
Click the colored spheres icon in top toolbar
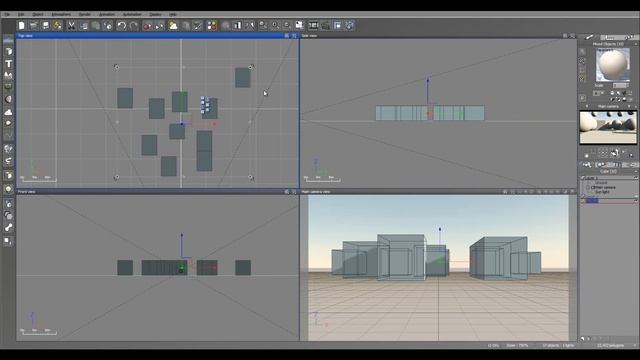pos(211,26)
